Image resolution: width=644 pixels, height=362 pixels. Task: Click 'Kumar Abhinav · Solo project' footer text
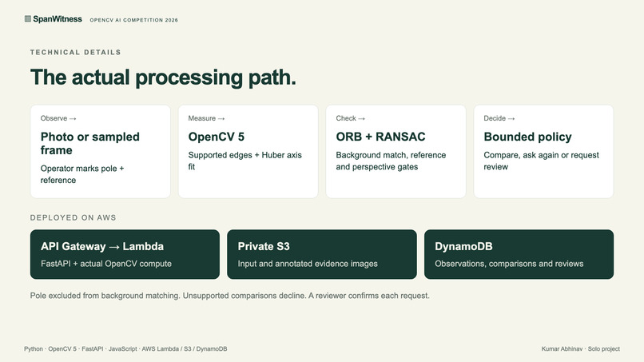[x=580, y=349]
